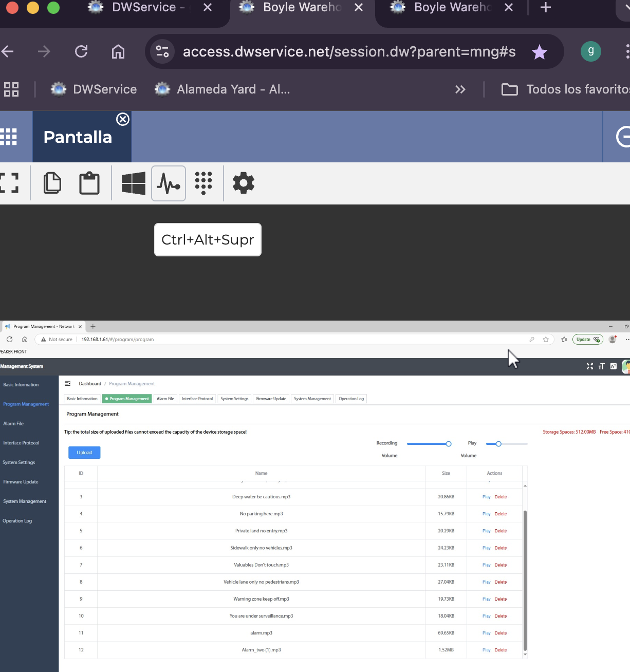Viewport: 630px width, 672px height.
Task: Open System Settings in sidebar
Action: (x=19, y=462)
